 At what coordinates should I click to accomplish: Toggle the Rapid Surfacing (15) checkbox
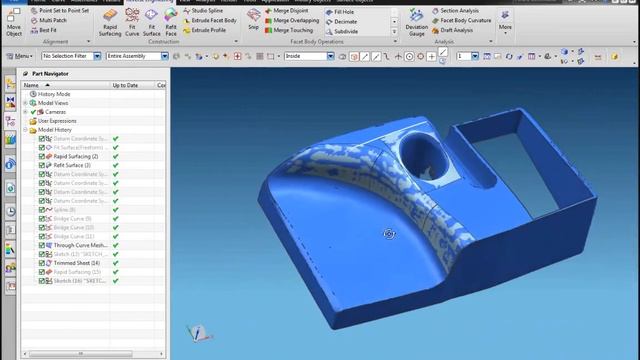click(x=42, y=272)
